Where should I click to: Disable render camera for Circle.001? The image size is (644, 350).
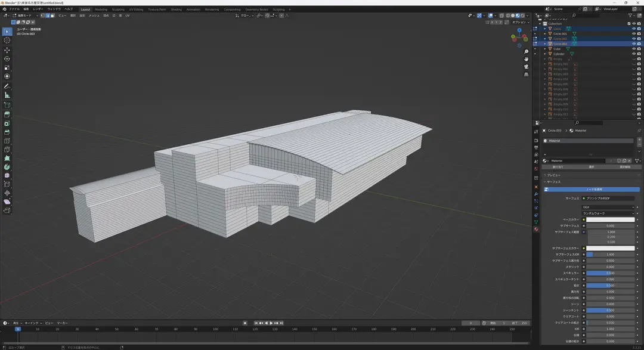pyautogui.click(x=639, y=33)
